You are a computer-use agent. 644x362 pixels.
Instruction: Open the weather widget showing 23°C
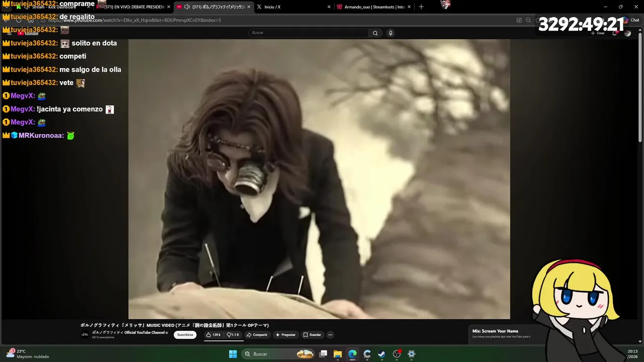28,354
